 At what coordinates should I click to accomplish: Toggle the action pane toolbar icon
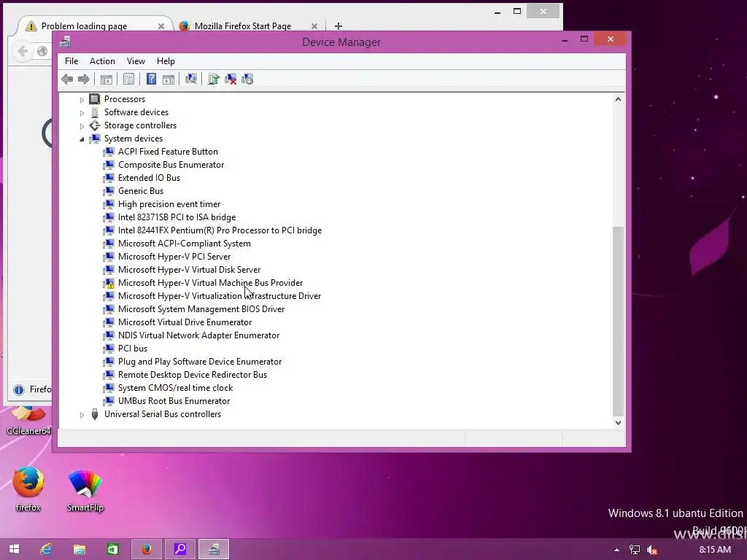(x=169, y=79)
